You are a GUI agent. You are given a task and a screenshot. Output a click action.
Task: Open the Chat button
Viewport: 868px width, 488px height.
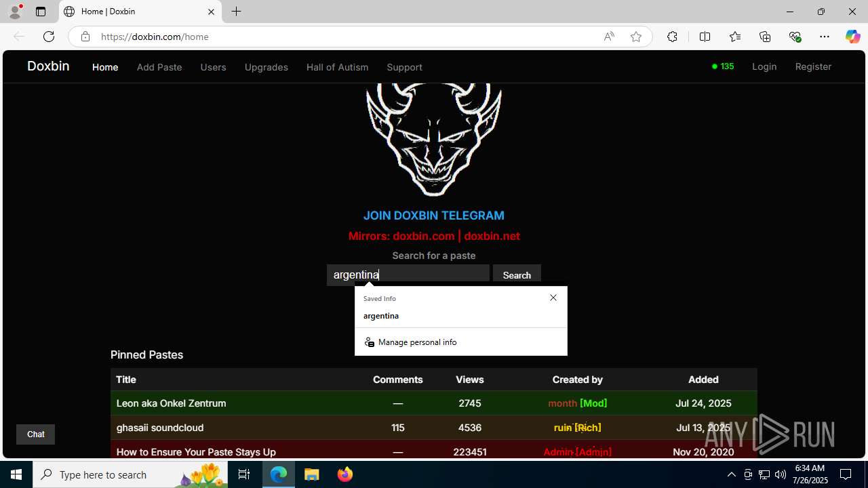pos(35,434)
